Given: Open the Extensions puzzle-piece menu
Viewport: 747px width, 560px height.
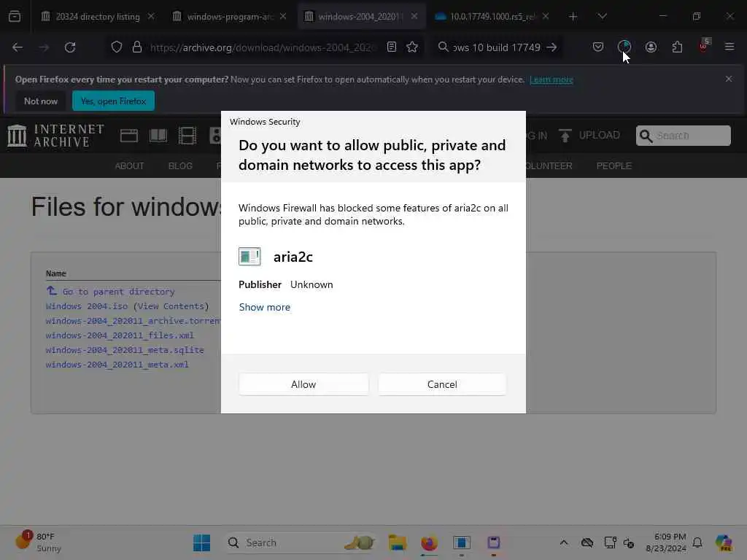Looking at the screenshot, I should point(677,47).
